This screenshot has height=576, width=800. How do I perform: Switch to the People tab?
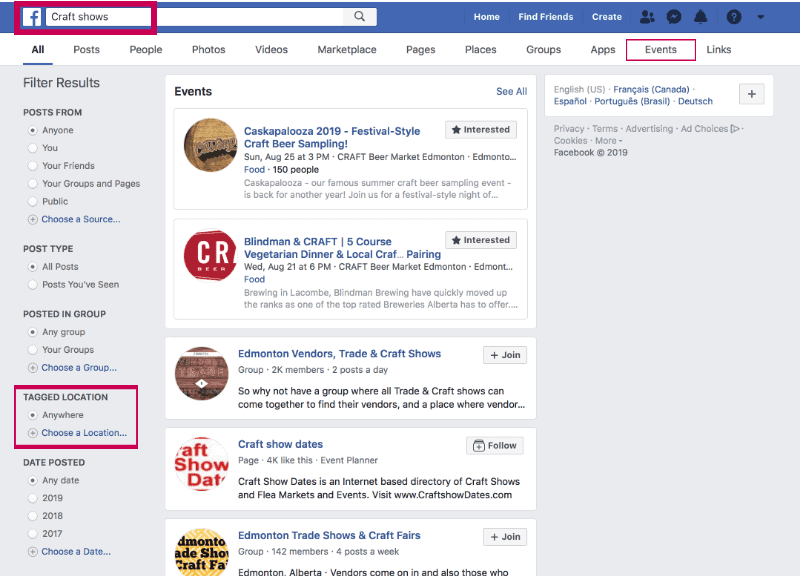[145, 49]
